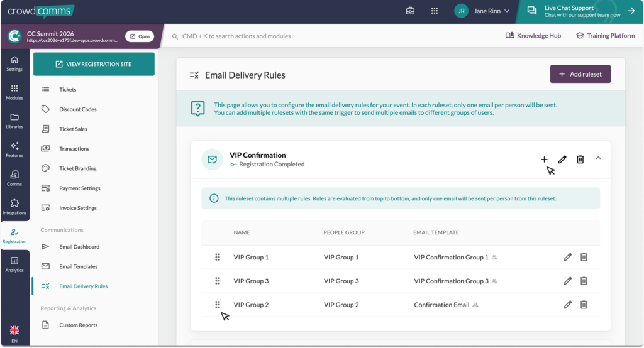Open the EN language selector

point(14,334)
